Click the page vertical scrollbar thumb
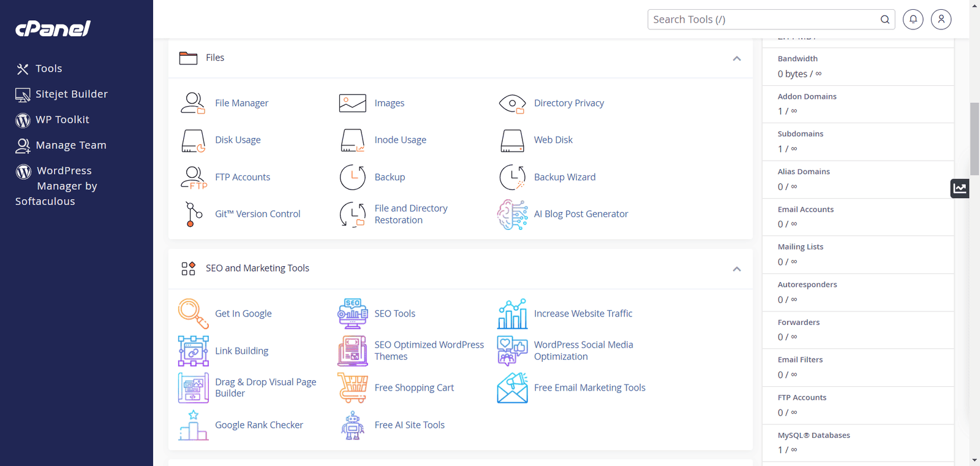The height and width of the screenshot is (466, 980). 974,139
